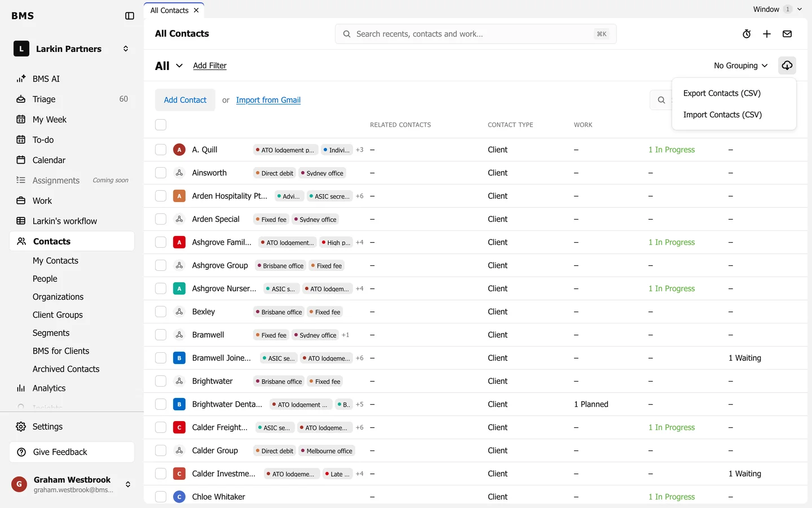
Task: Open the timer icon in header
Action: click(x=747, y=34)
